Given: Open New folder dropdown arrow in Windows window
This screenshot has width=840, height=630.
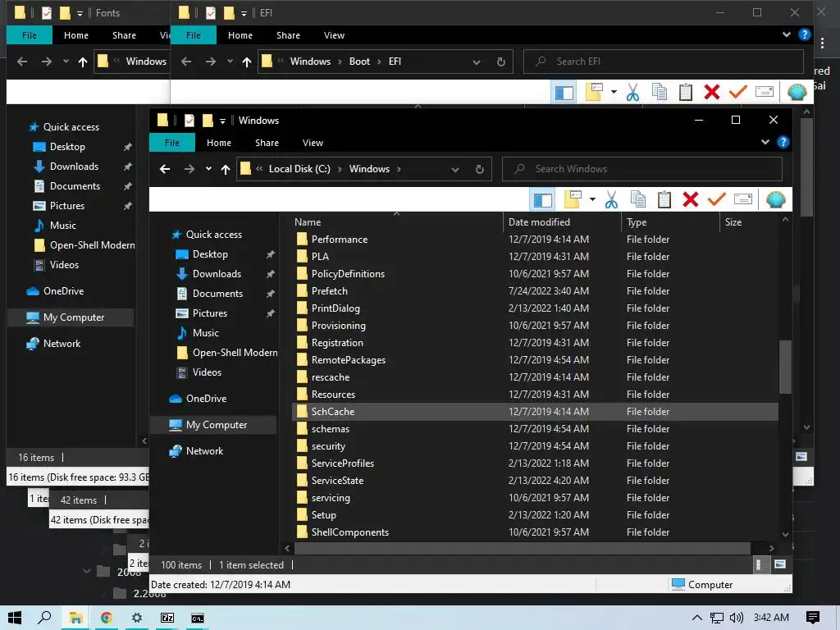Looking at the screenshot, I should click(x=592, y=200).
